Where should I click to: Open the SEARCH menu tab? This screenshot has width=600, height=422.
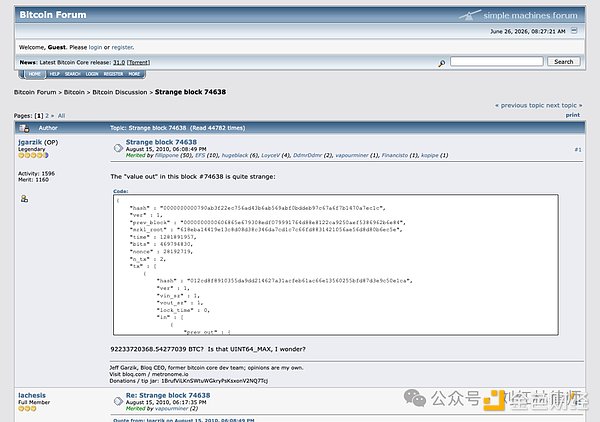coord(72,74)
